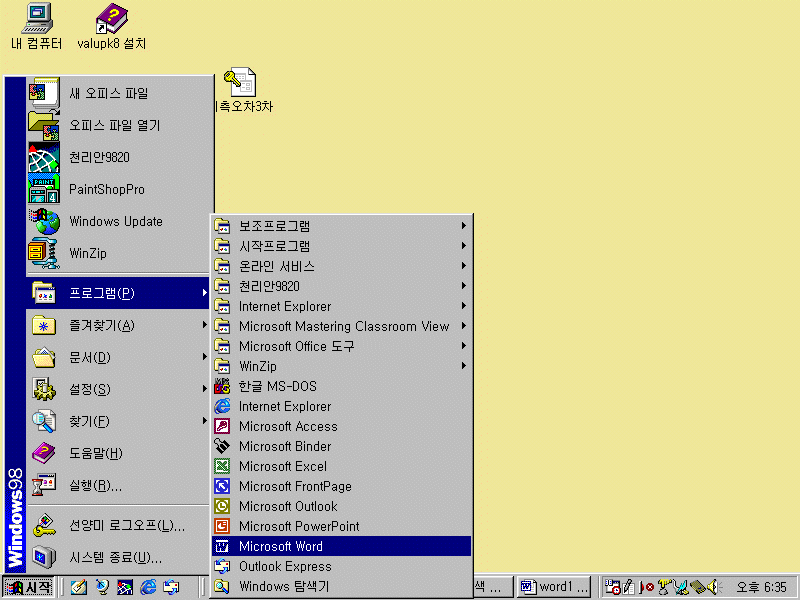The image size is (800, 600).
Task: Open the 내 컴퓨터 desktop icon
Action: (x=37, y=26)
